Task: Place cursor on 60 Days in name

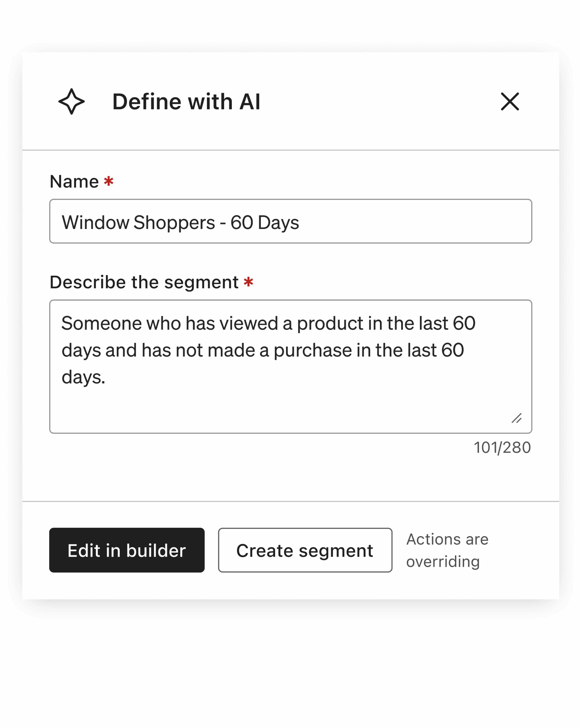Action: pyautogui.click(x=265, y=223)
